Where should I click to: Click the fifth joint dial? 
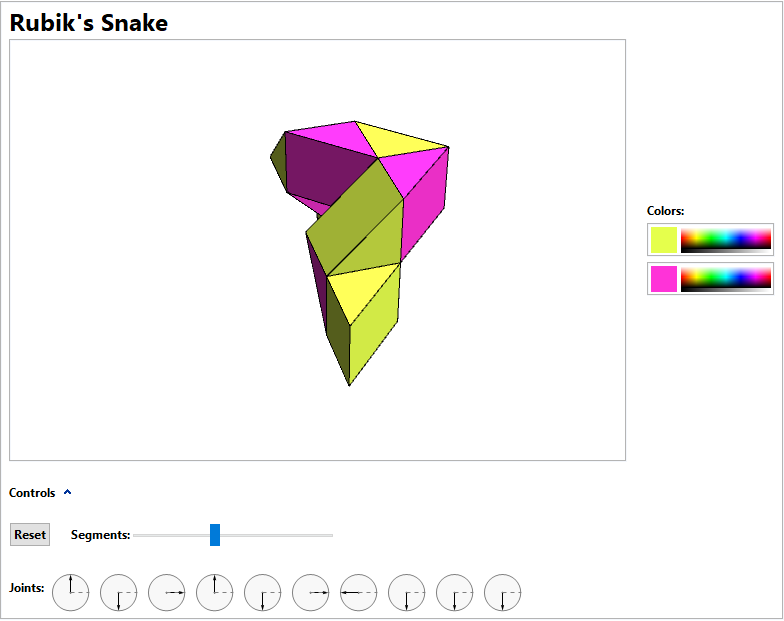(263, 593)
